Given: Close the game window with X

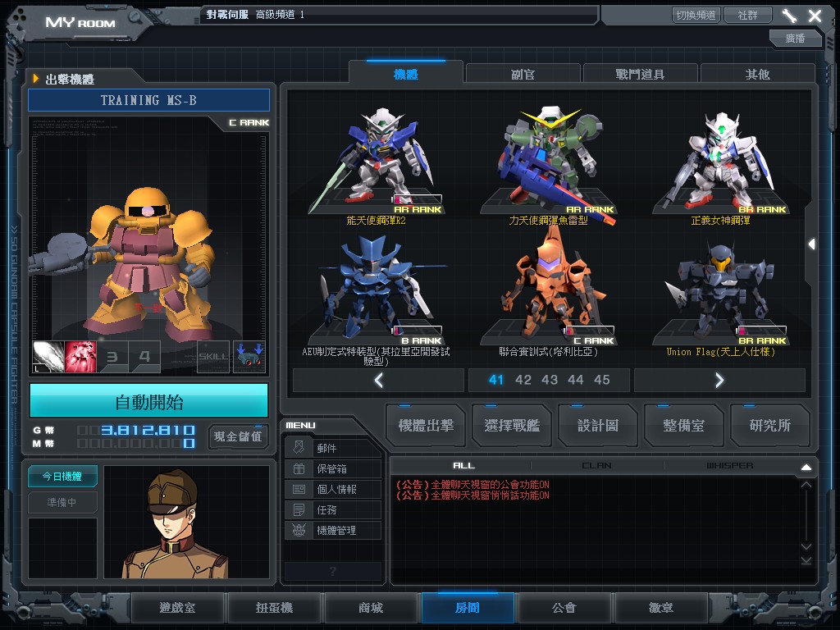Looking at the screenshot, I should pos(815,16).
